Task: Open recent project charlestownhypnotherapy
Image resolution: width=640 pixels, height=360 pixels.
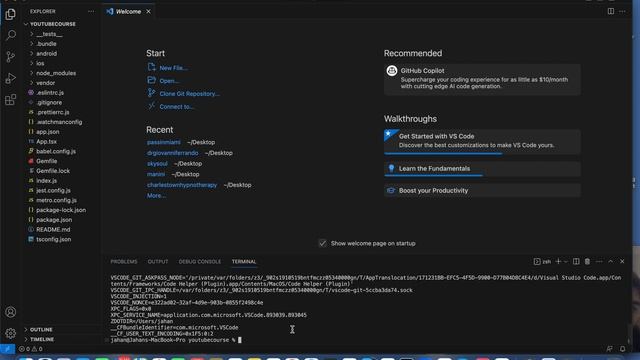Action: pyautogui.click(x=182, y=185)
